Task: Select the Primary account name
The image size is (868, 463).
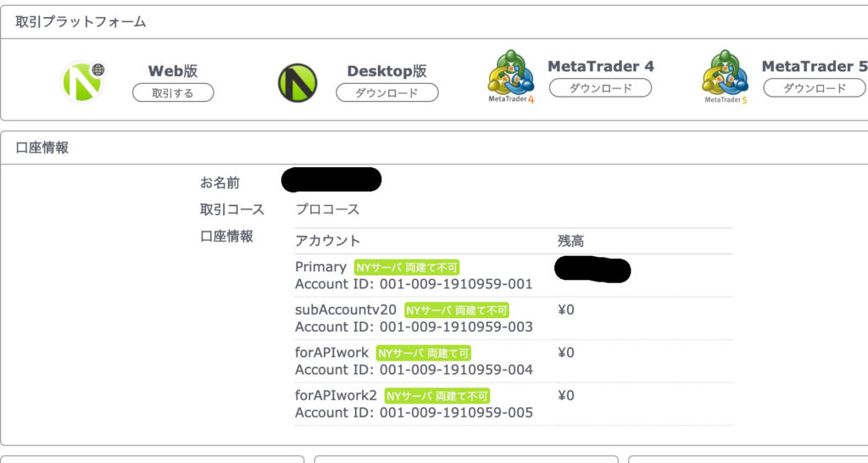Action: (320, 266)
